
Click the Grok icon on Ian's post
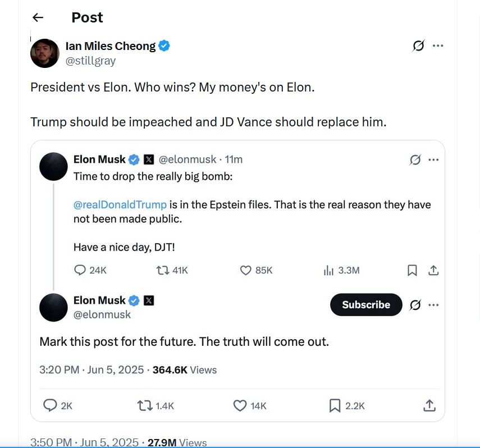click(418, 46)
